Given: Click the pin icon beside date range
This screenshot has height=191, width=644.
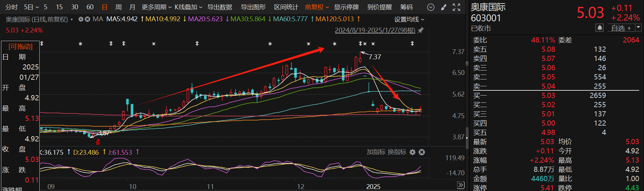Looking at the screenshot, I should (421, 30).
